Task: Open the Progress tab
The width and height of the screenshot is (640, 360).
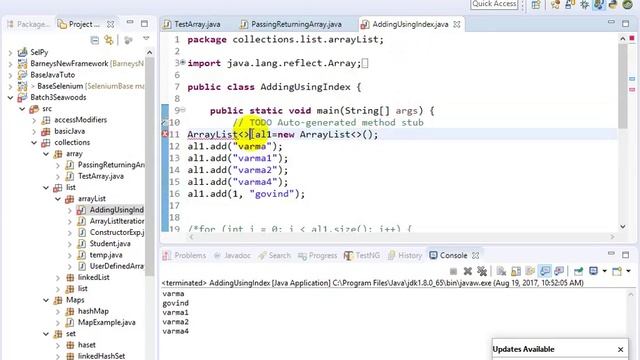Action: tap(317, 256)
